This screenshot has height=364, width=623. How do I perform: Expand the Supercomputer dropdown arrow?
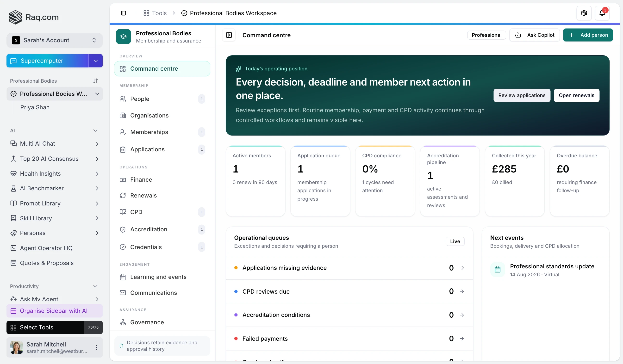pos(96,61)
